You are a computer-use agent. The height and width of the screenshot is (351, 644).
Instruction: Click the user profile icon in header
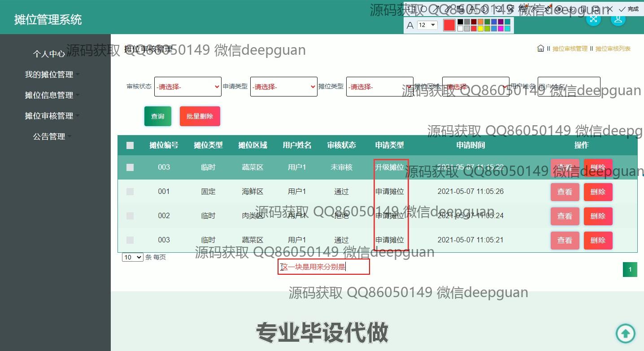(x=618, y=19)
